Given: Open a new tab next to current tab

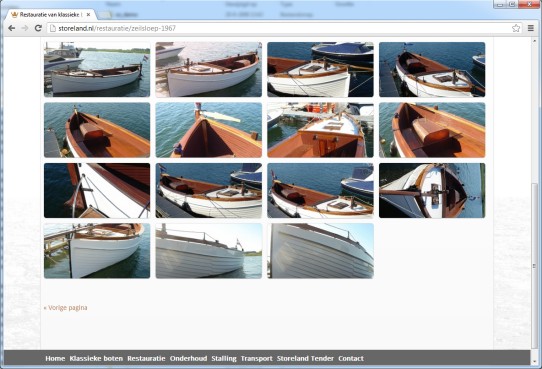Looking at the screenshot, I should coord(105,15).
